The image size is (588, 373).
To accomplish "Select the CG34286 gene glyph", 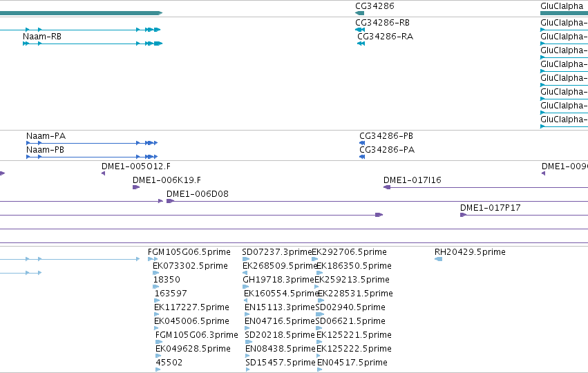I will click(359, 13).
